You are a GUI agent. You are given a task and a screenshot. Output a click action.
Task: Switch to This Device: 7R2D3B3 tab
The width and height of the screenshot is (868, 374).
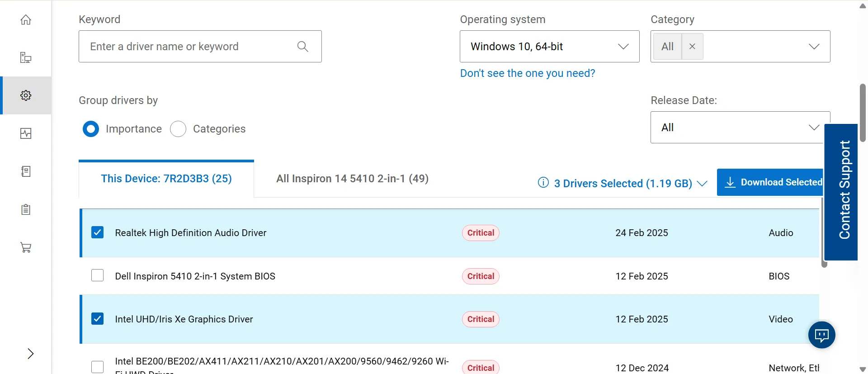pos(166,179)
